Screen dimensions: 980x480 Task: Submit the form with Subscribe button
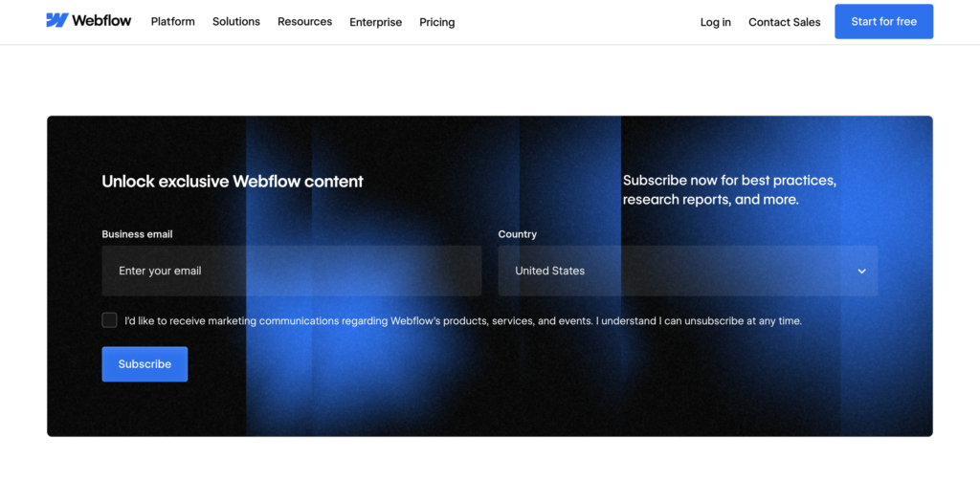tap(145, 364)
